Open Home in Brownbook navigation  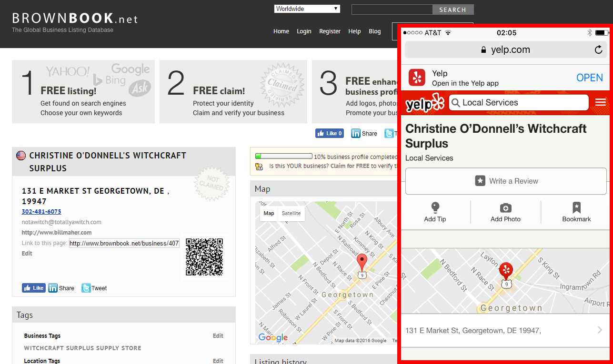pyautogui.click(x=281, y=31)
